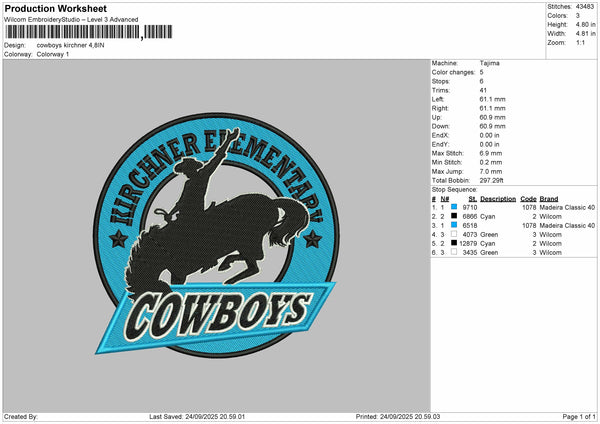Click the 'Code' column header
Screen dimensions: 600x424
pos(528,199)
